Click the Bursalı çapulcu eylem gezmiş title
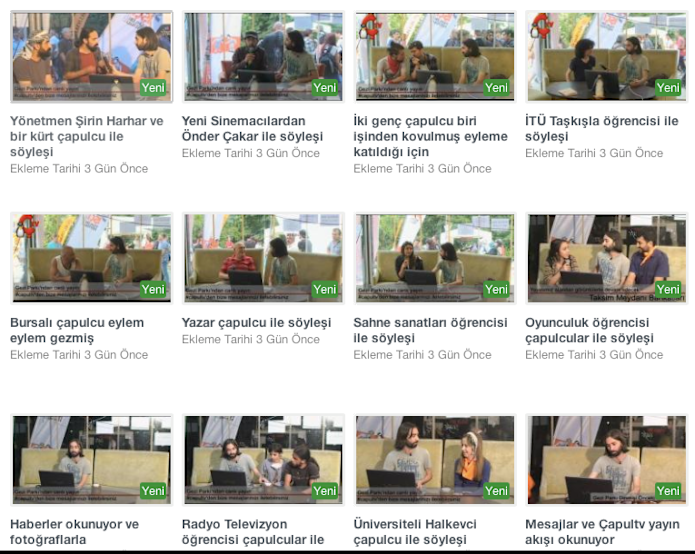The width and height of the screenshot is (695, 554). 77,330
